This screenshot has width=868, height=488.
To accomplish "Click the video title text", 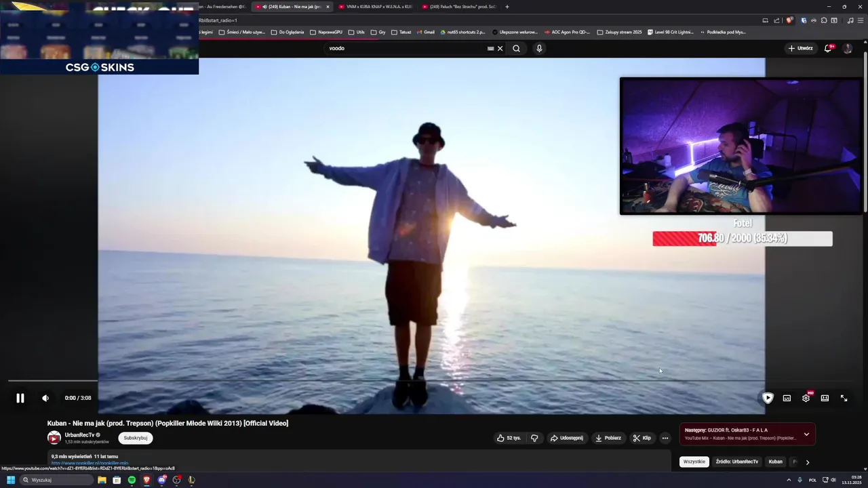I will [167, 423].
